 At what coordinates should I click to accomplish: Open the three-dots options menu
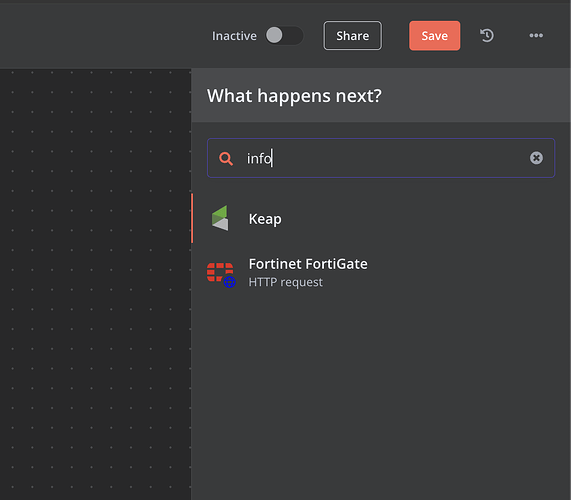[536, 36]
